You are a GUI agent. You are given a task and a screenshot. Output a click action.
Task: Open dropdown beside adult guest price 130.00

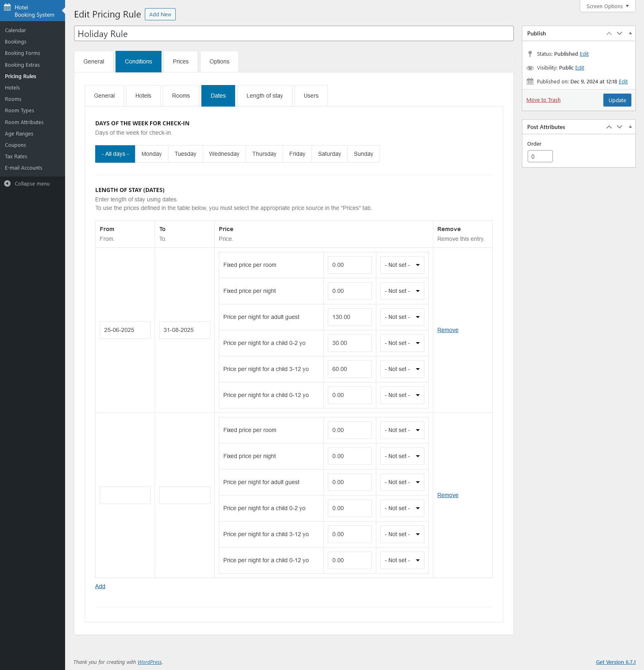[402, 317]
